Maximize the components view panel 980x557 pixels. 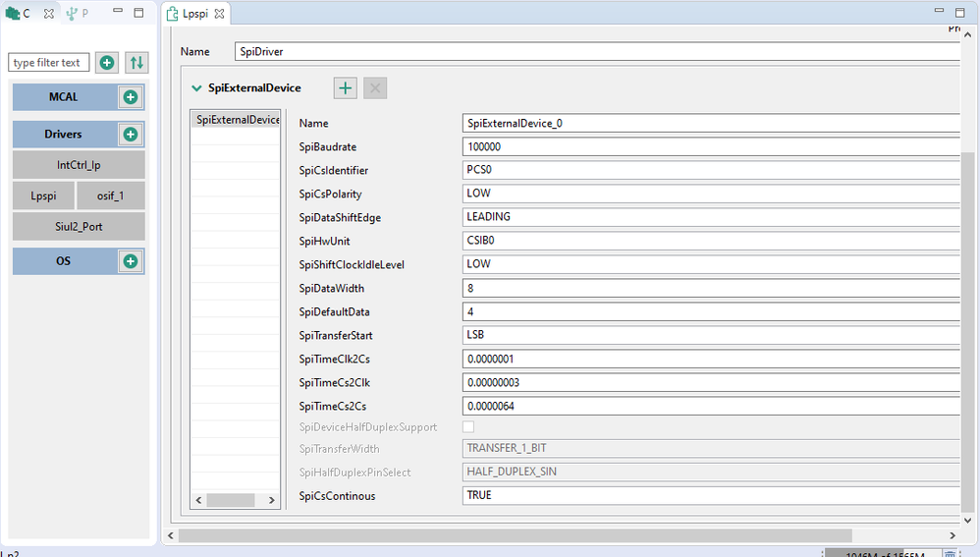pyautogui.click(x=138, y=12)
